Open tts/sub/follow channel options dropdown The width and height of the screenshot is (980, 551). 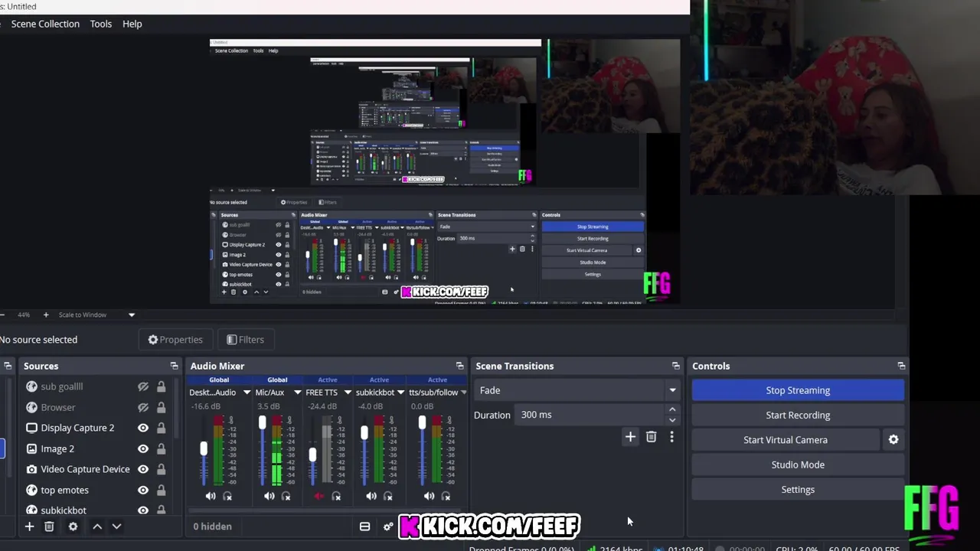coord(463,393)
